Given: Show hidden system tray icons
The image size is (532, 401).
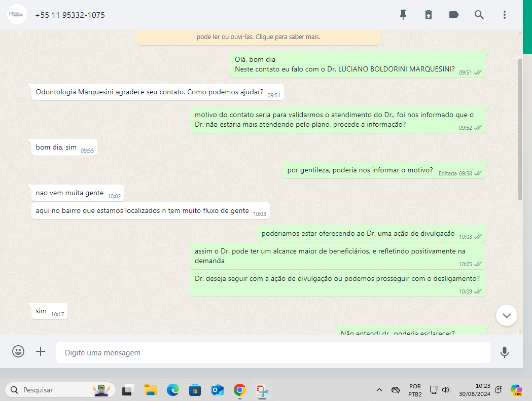Looking at the screenshot, I should coord(379,390).
